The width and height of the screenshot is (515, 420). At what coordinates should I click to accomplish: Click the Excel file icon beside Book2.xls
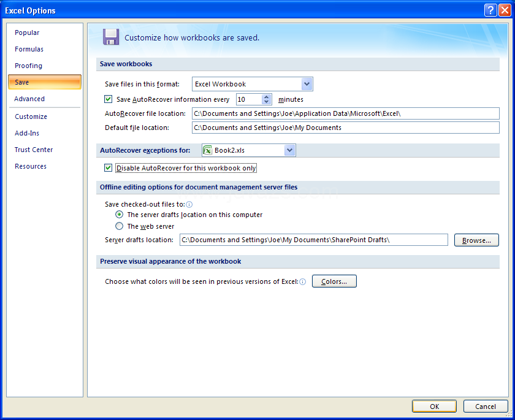tap(208, 150)
